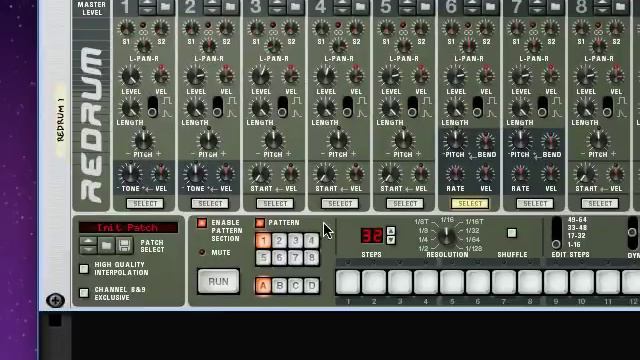
Task: Click highlighted Select button on channel 6
Action: point(470,203)
